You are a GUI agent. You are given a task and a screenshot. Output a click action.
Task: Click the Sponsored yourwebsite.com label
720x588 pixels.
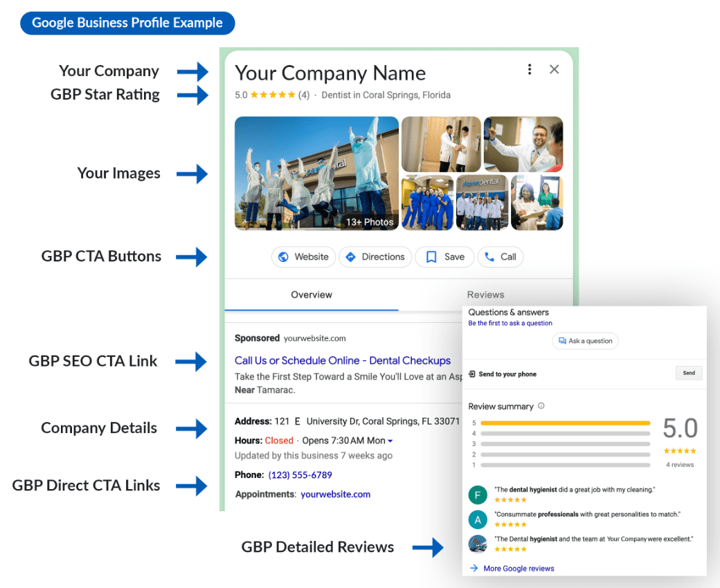290,338
